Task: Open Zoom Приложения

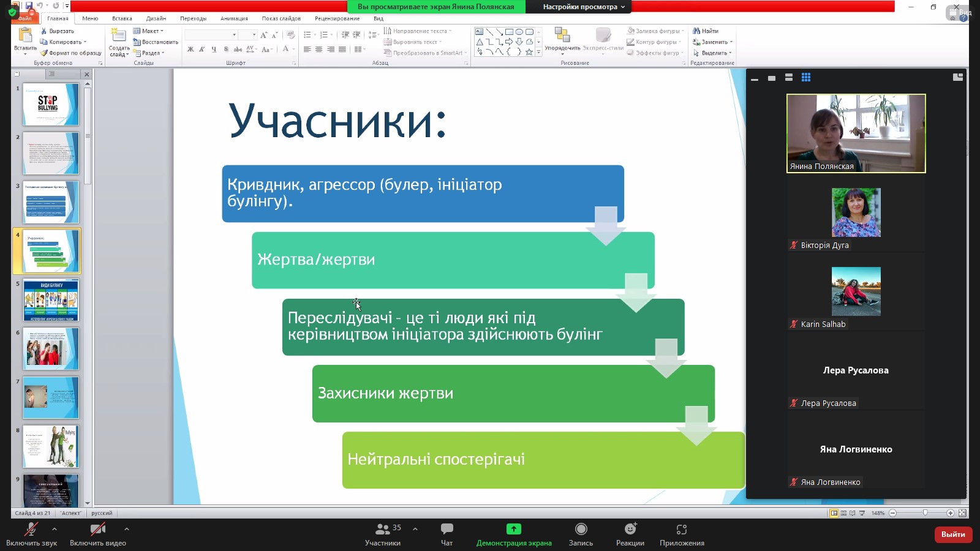Action: [682, 534]
